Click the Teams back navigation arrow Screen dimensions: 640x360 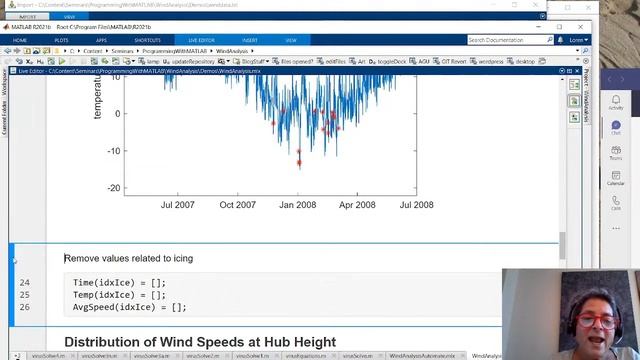609,79
